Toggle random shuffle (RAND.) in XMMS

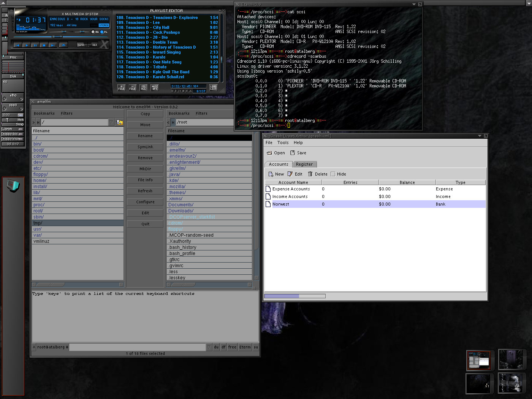[81, 45]
